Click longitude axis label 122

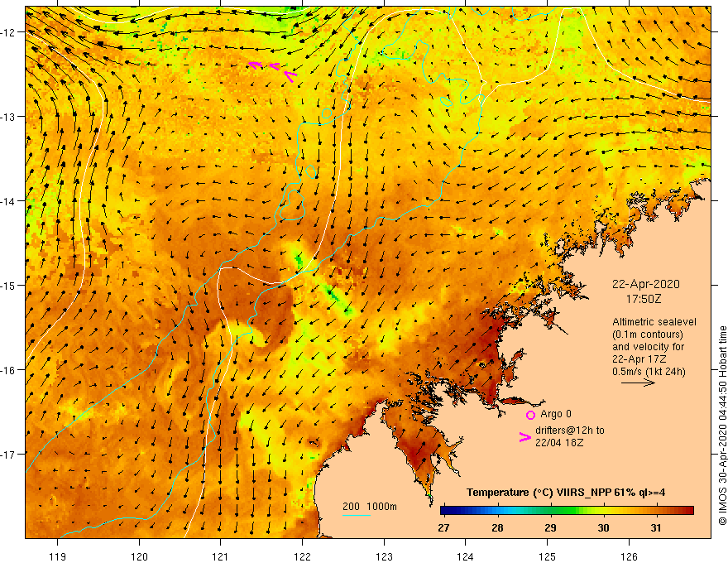pos(302,556)
